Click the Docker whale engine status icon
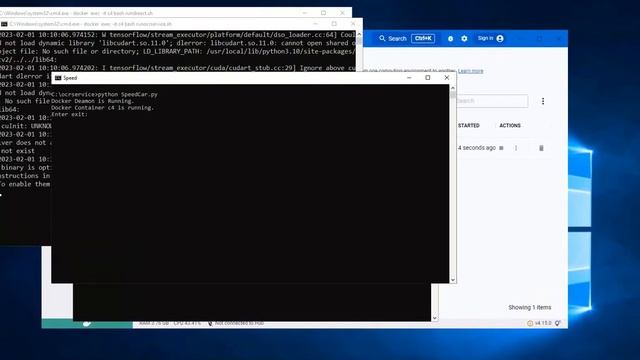The height and width of the screenshot is (360, 640). pyautogui.click(x=87, y=324)
